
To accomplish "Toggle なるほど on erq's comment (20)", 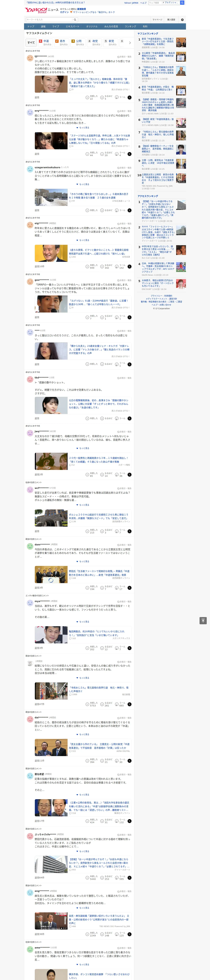I will (107, 154).
